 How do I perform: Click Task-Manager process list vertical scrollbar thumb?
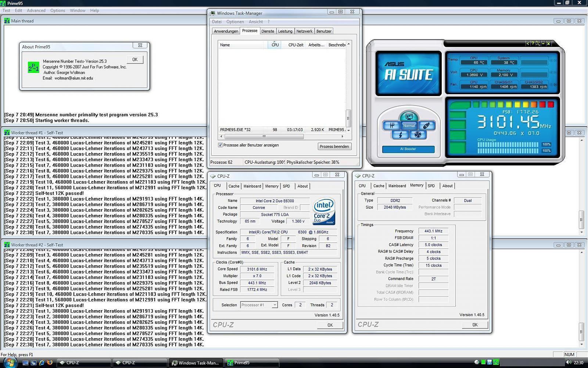348,118
